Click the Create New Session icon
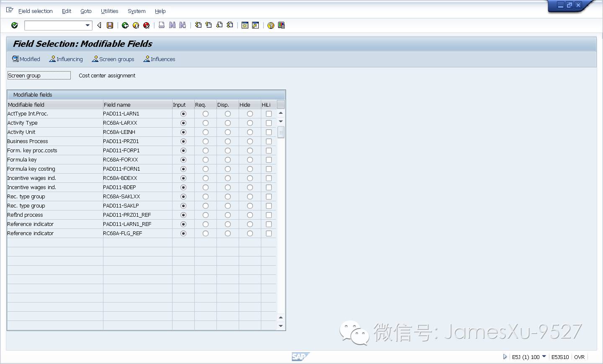Screen dimensions: 603x364 [245, 26]
